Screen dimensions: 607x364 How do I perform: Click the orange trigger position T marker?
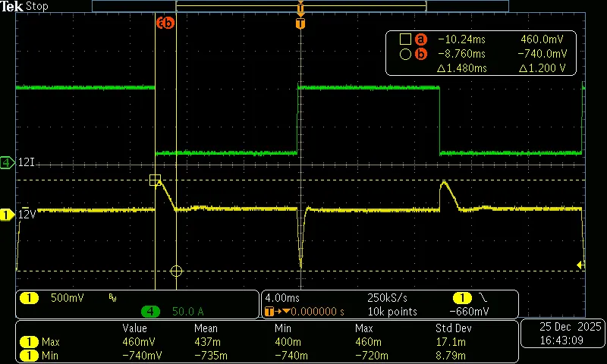(300, 24)
